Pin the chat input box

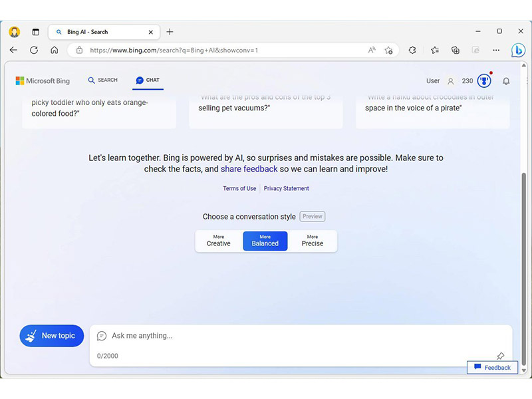pyautogui.click(x=501, y=356)
